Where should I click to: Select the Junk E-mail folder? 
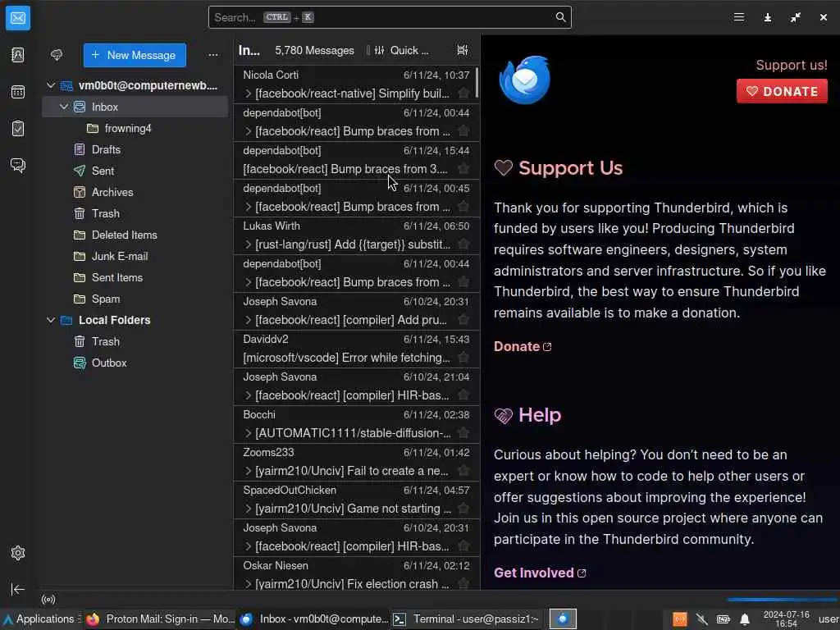(135, 256)
